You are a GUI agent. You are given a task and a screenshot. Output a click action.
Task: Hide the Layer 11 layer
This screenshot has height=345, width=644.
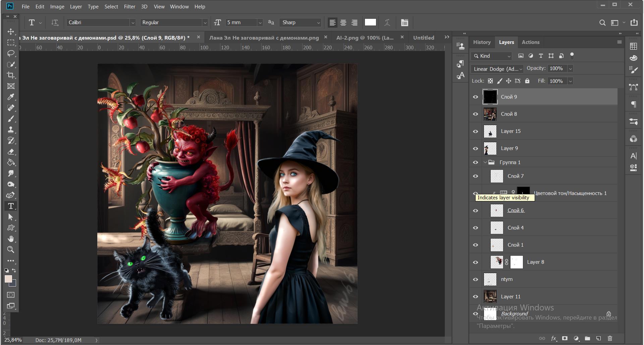[x=475, y=297]
